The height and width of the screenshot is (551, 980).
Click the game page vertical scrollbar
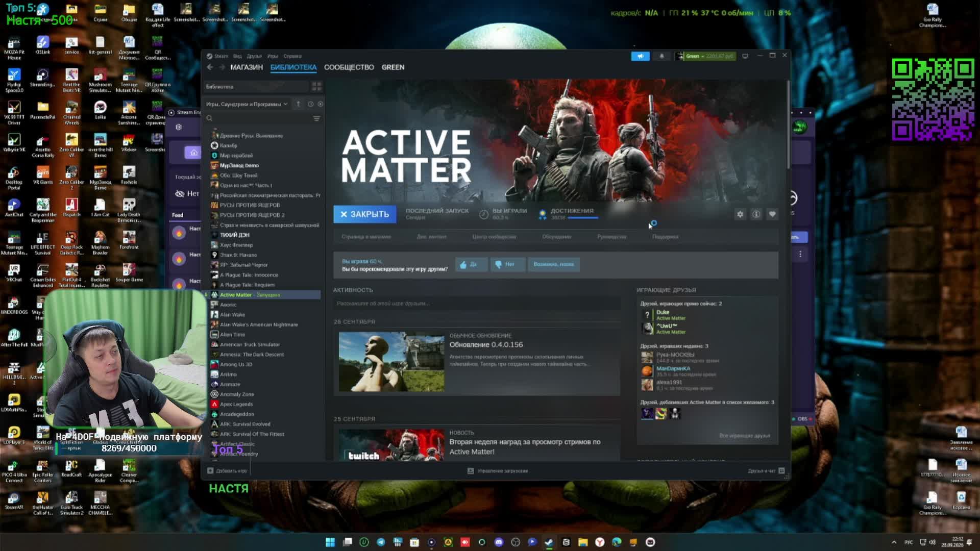click(x=788, y=125)
